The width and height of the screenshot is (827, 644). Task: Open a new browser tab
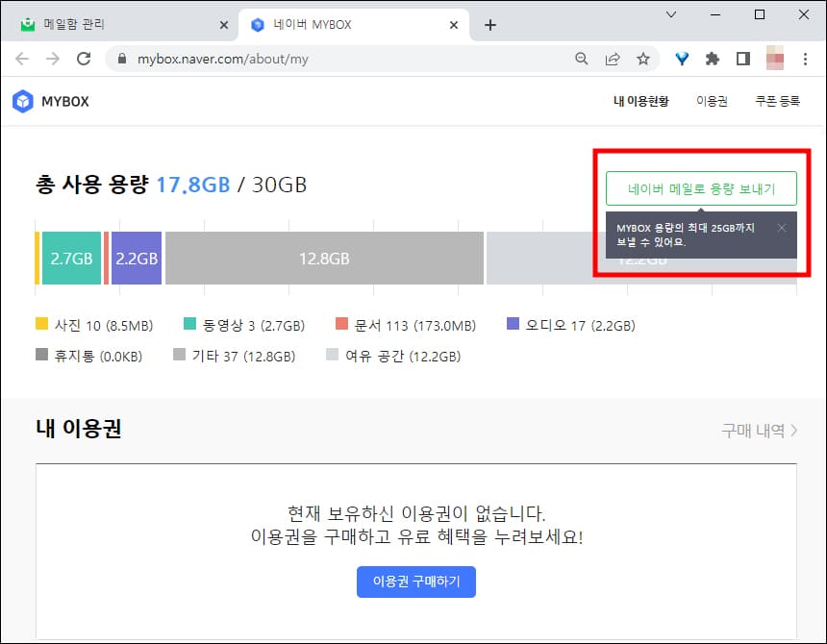(491, 23)
